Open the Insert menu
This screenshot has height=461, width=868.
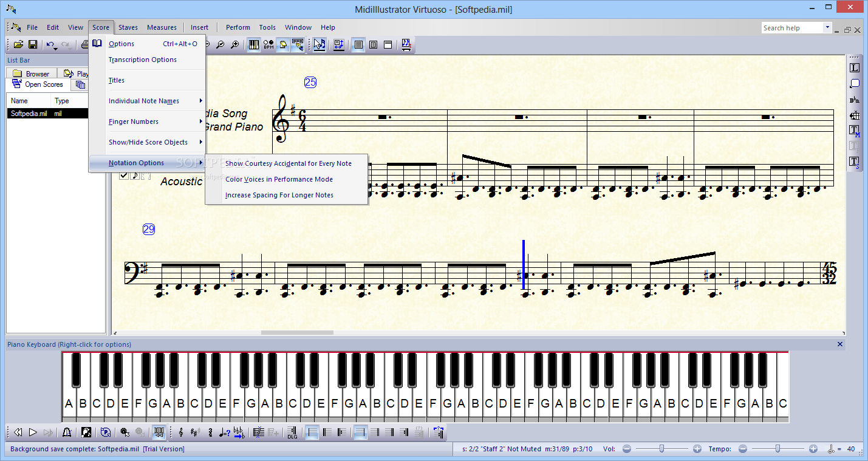(x=199, y=27)
